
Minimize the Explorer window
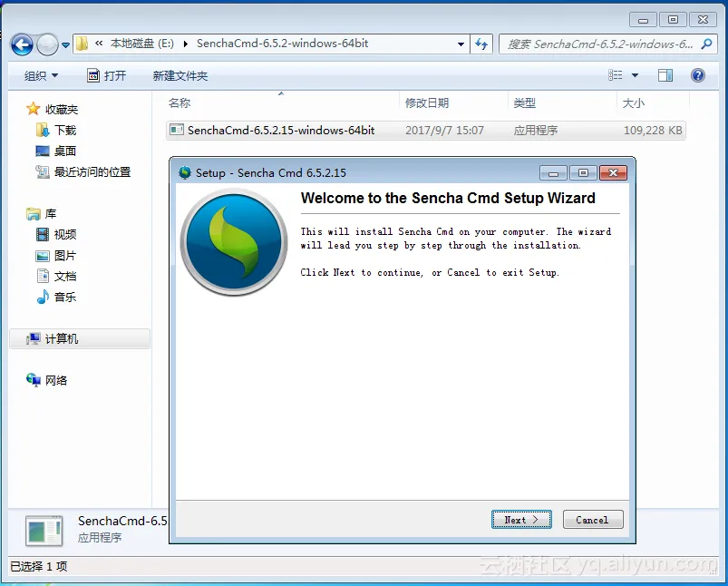643,20
